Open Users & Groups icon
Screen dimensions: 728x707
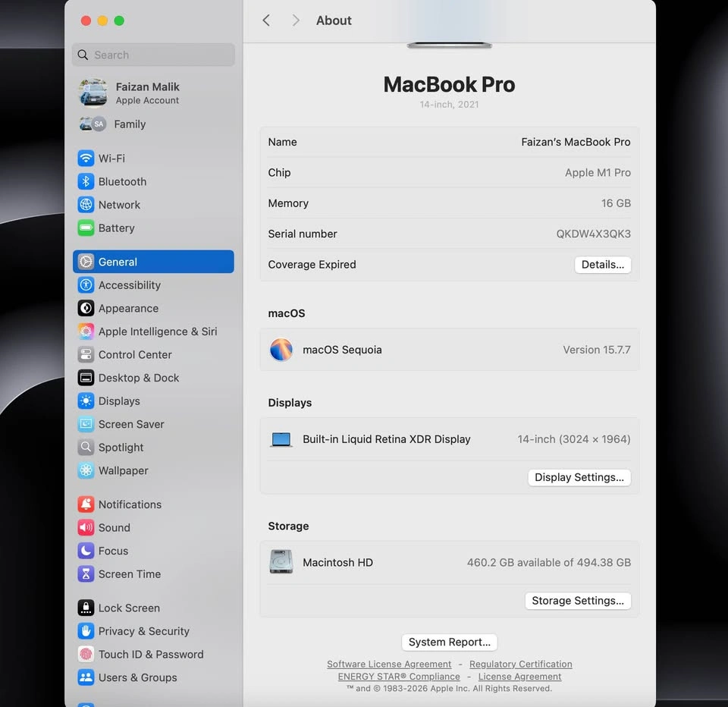86,677
